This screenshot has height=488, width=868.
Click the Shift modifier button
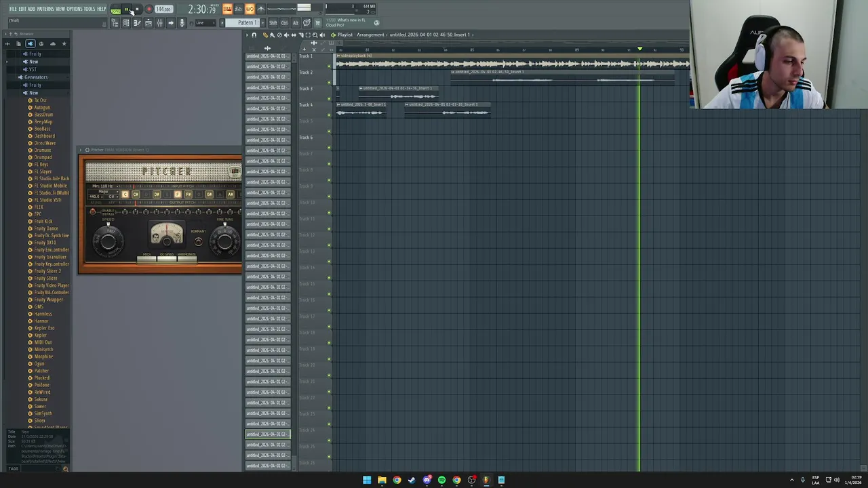tap(273, 22)
